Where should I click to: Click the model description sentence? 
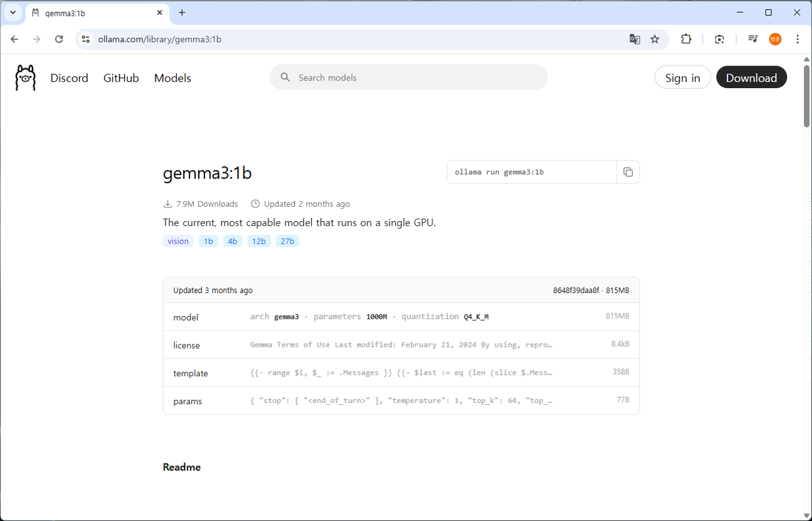(299, 223)
